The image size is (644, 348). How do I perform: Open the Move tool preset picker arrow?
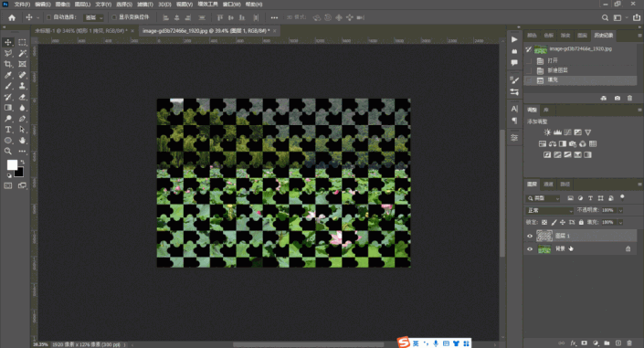(37, 17)
